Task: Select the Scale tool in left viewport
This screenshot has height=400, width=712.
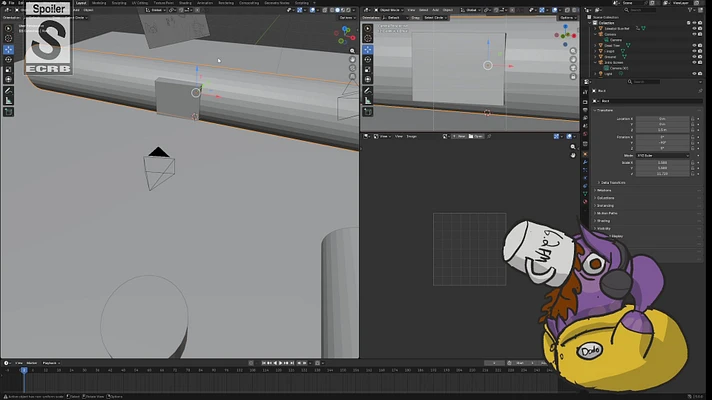Action: click(9, 69)
